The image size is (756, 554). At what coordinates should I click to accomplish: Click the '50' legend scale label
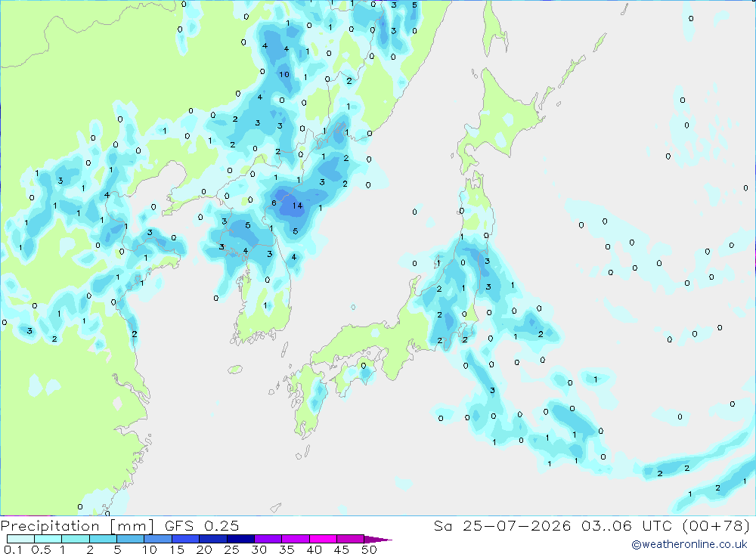[370, 549]
